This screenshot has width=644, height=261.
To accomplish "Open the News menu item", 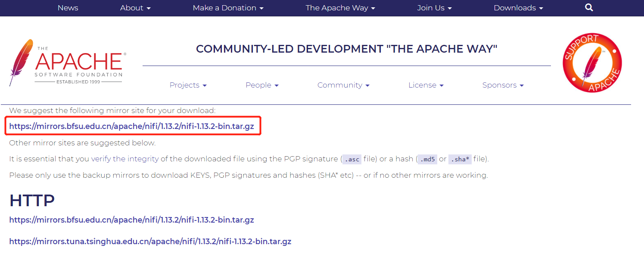I will 68,8.
